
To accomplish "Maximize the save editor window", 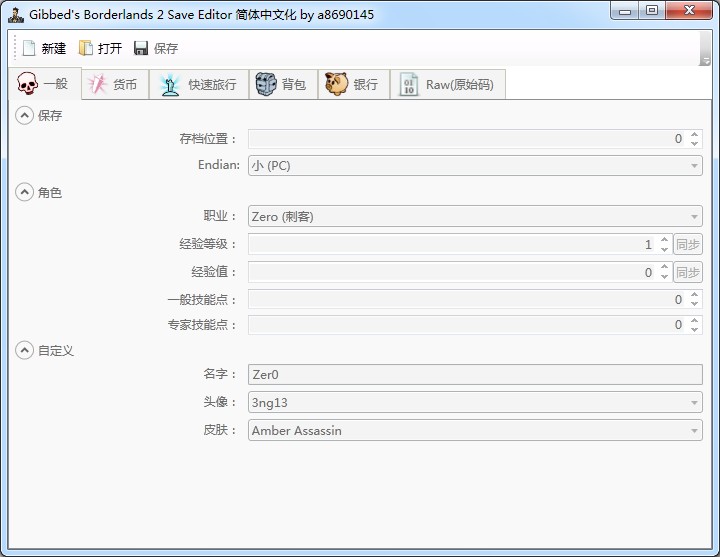I will (652, 10).
